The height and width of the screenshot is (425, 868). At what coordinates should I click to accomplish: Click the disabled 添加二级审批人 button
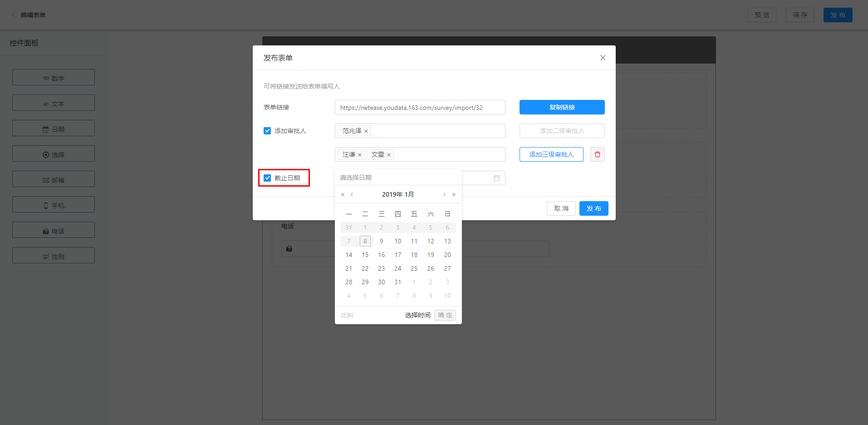pyautogui.click(x=562, y=131)
